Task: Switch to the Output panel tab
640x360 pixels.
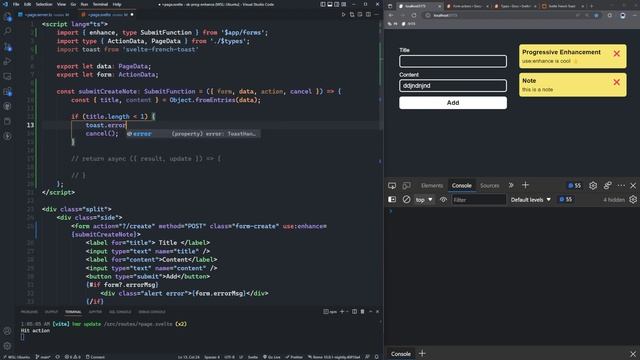Action: click(51, 312)
